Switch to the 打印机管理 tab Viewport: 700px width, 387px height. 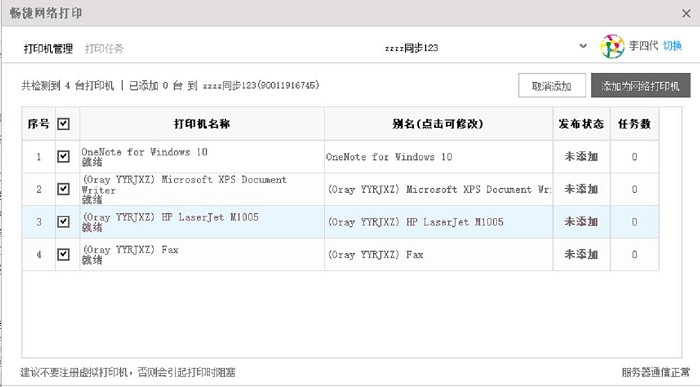[x=48, y=48]
